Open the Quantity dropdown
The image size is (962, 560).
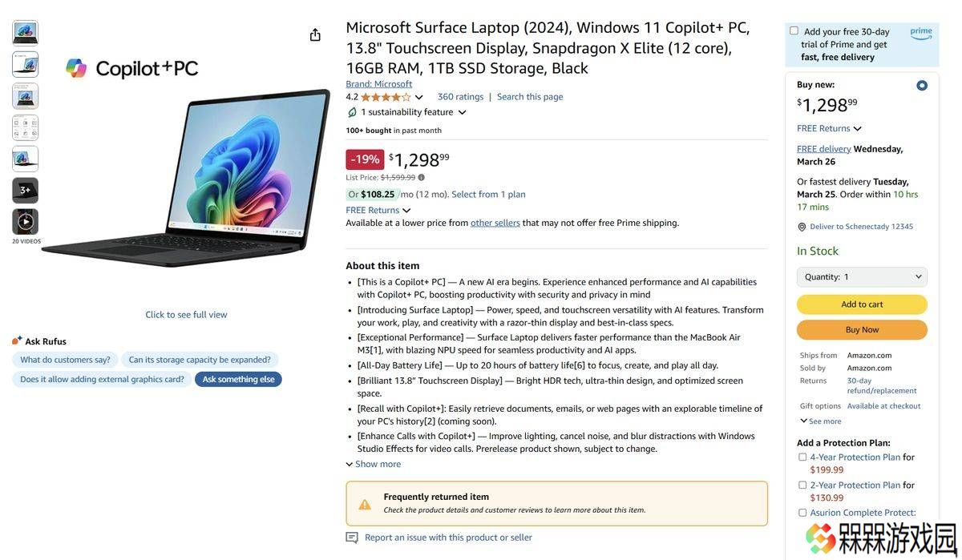[x=862, y=277]
